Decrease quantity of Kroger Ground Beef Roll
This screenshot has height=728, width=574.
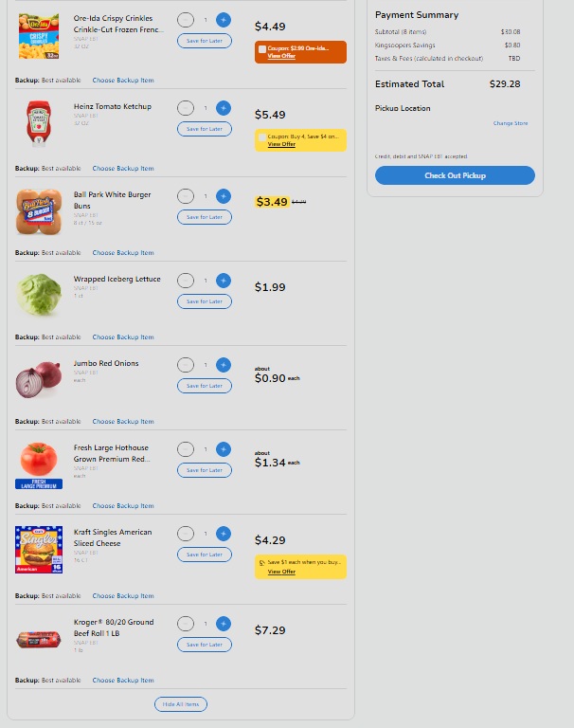point(186,624)
